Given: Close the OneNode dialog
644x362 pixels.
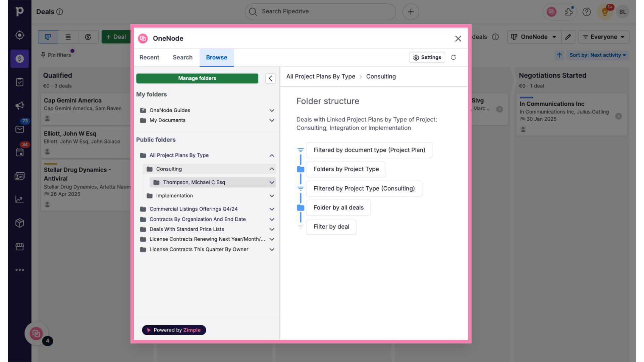Looking at the screenshot, I should pos(458,39).
